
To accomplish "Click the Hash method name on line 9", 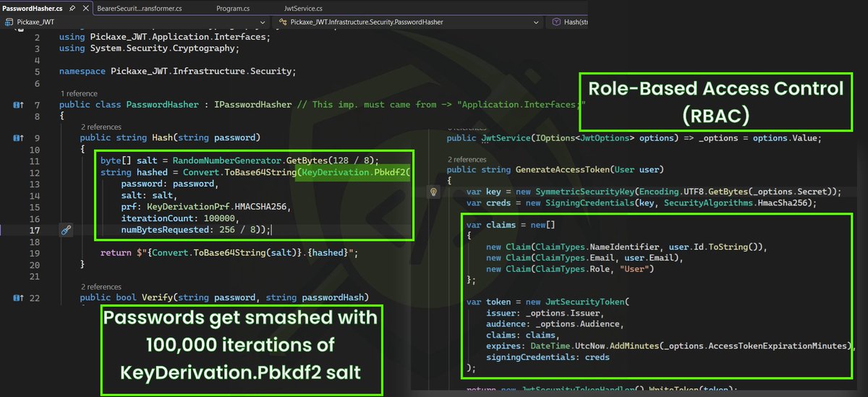I will [x=162, y=137].
